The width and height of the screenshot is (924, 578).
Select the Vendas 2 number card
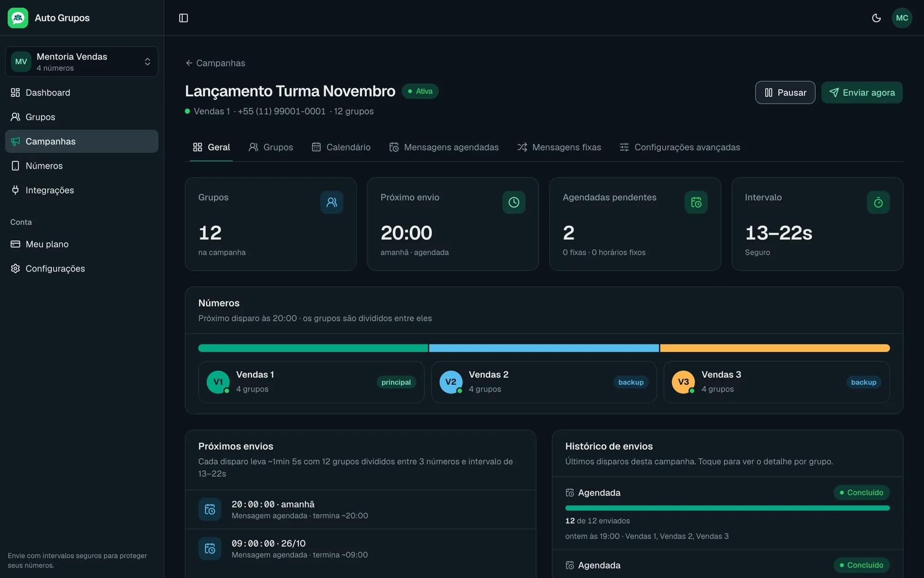544,382
